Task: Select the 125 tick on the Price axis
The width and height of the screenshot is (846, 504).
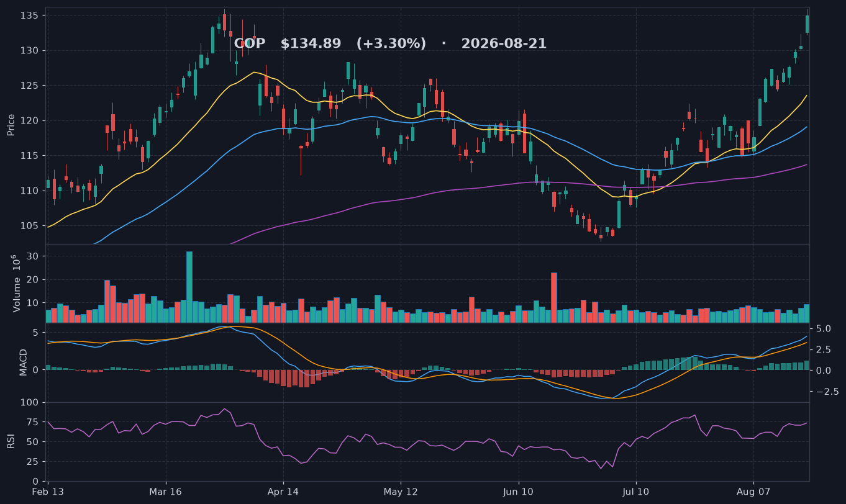Action: (x=30, y=85)
